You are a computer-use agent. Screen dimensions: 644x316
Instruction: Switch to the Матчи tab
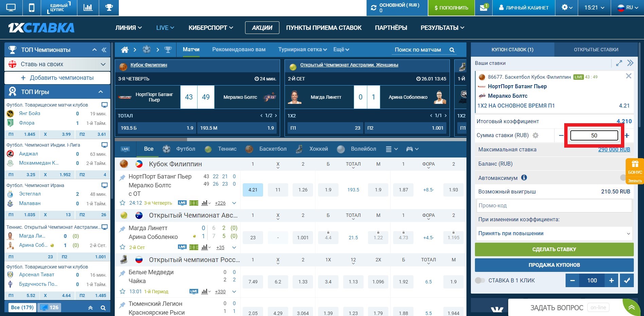[x=191, y=50]
